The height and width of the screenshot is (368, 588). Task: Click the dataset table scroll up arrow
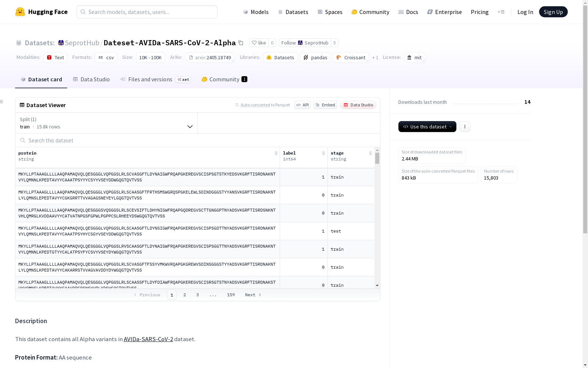point(377,150)
